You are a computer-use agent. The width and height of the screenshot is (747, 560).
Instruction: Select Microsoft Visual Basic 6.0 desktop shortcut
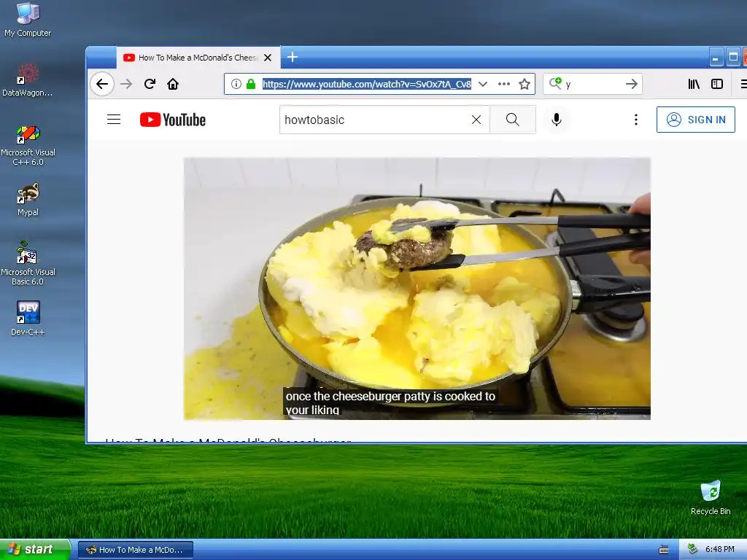click(x=28, y=264)
